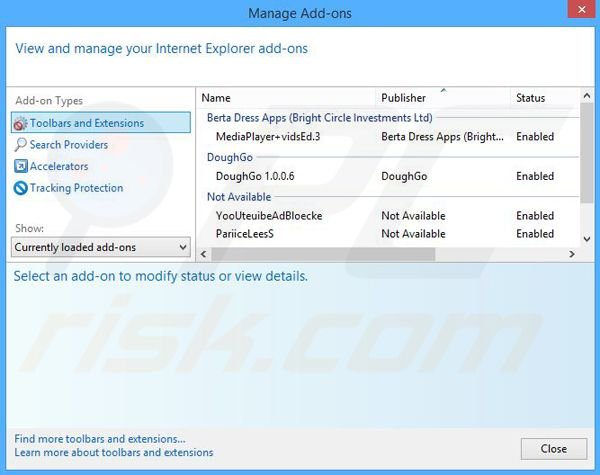This screenshot has height=475, width=600.
Task: Close the Manage Add-ons window with X
Action: pyautogui.click(x=581, y=9)
